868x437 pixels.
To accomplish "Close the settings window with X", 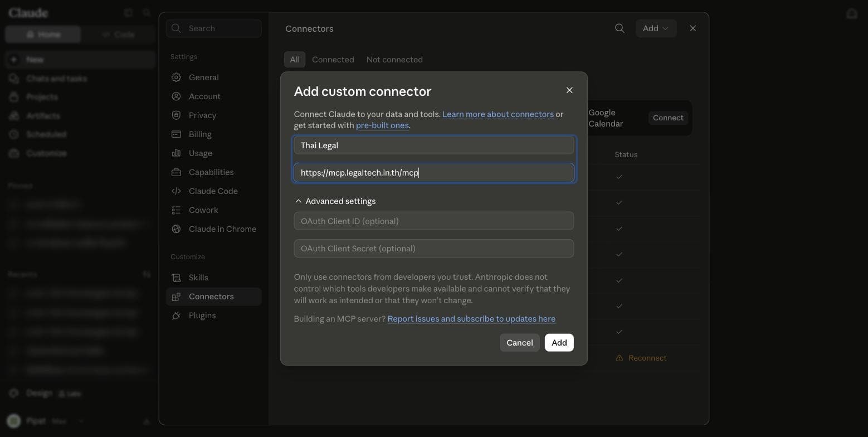I will click(693, 28).
